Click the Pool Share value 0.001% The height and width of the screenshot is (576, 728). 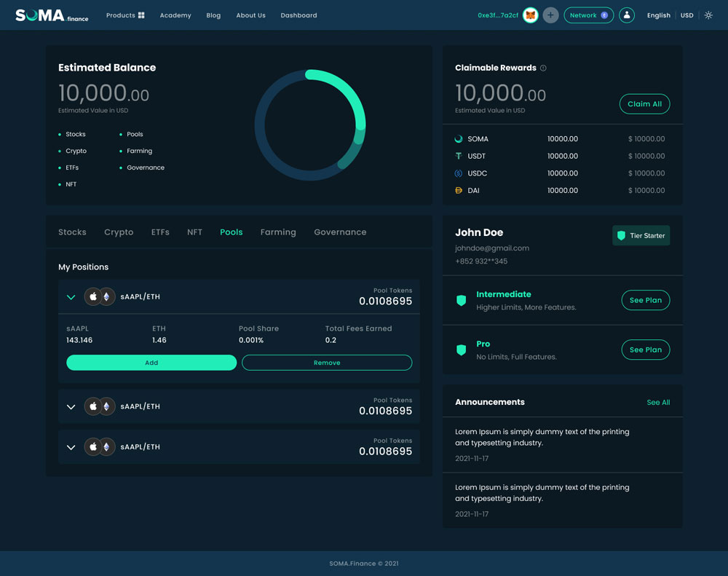251,341
